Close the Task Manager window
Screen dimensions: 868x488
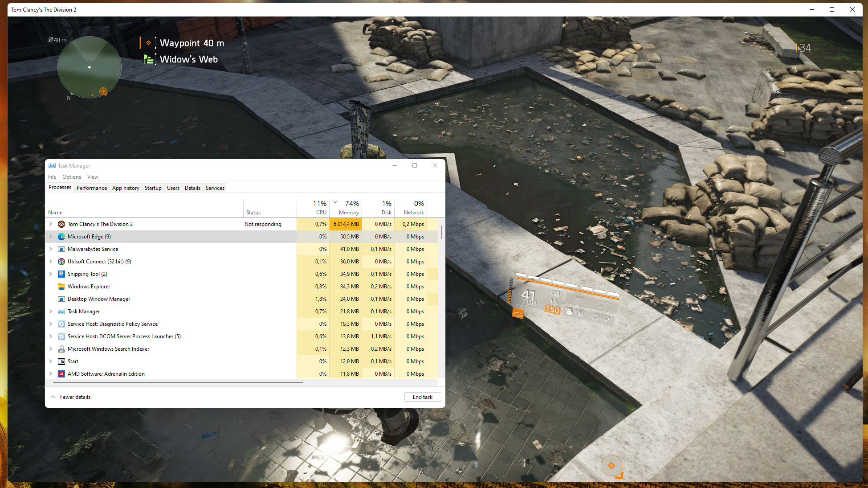coord(435,165)
